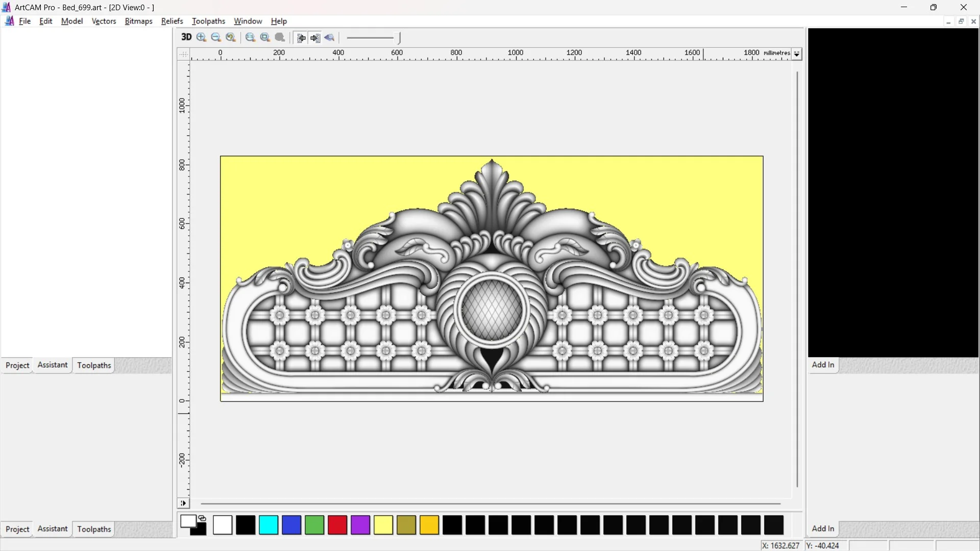The image size is (980, 551).
Task: Click the upper Add In tab
Action: click(x=823, y=365)
